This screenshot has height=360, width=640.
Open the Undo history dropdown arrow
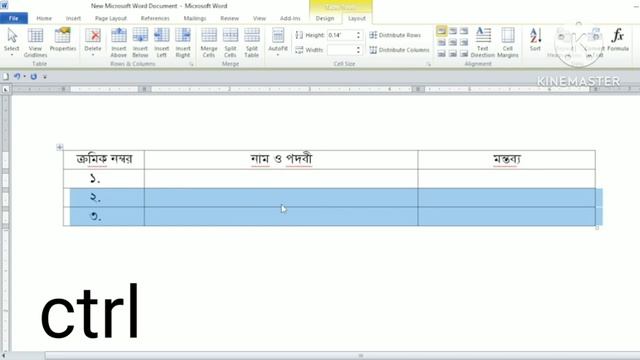point(24,76)
